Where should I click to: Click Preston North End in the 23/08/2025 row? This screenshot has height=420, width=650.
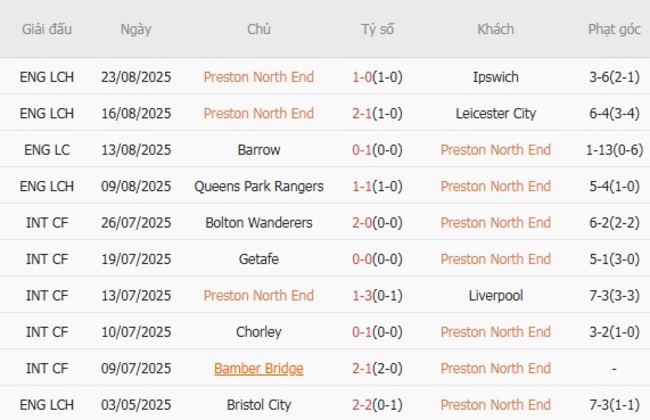259,76
